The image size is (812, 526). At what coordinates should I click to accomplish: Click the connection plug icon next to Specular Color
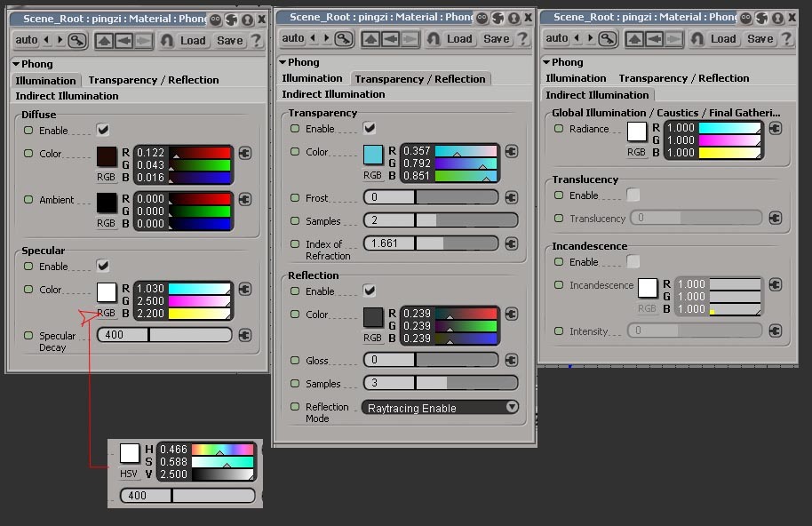click(245, 290)
